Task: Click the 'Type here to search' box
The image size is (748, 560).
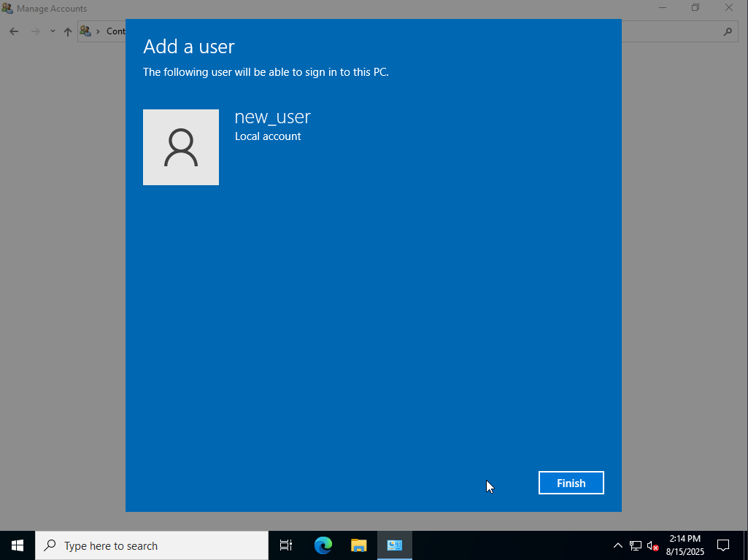Action: coord(152,545)
